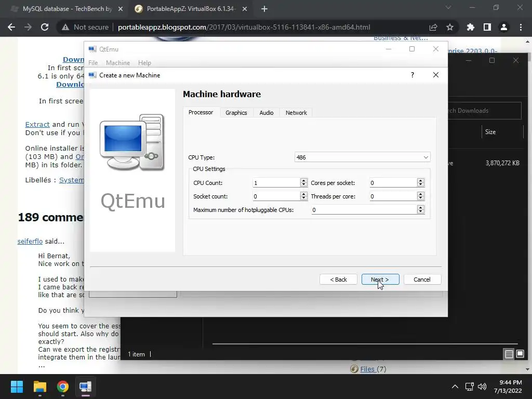Viewport: 532px width, 399px height.
Task: Show hidden system tray icons chevron
Action: point(455,387)
